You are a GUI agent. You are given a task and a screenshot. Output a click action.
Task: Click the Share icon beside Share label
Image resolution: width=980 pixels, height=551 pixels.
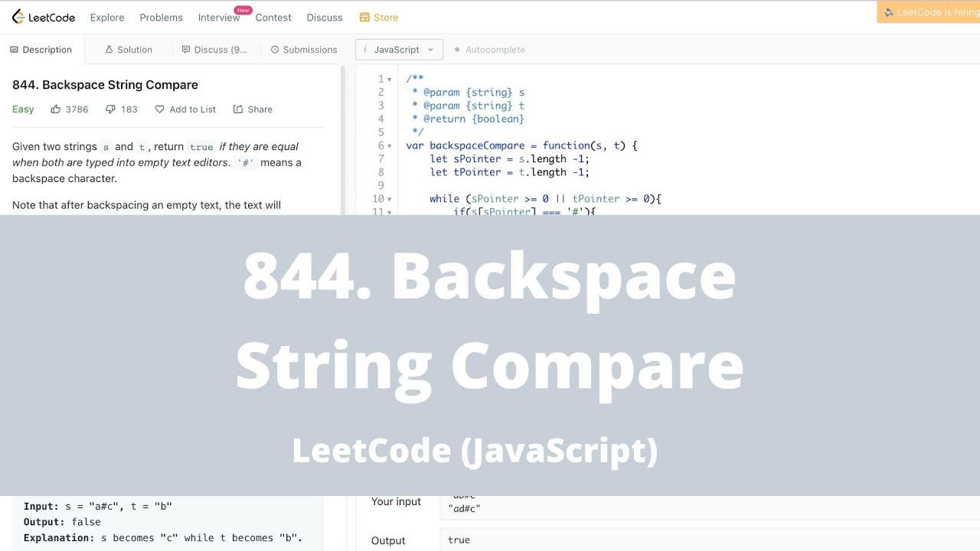click(238, 109)
